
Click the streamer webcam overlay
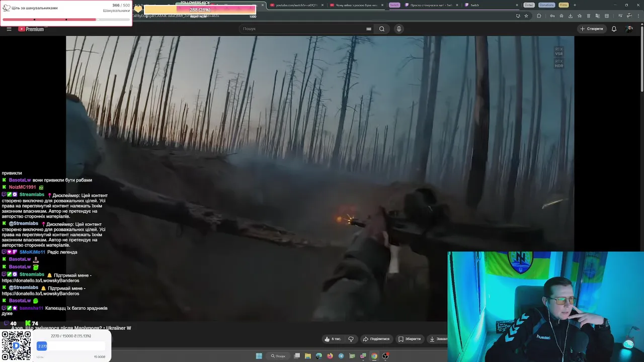pyautogui.click(x=545, y=307)
